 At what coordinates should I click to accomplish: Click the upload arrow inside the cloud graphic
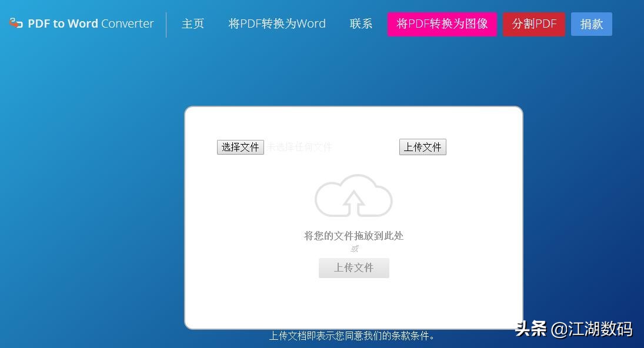coord(353,203)
